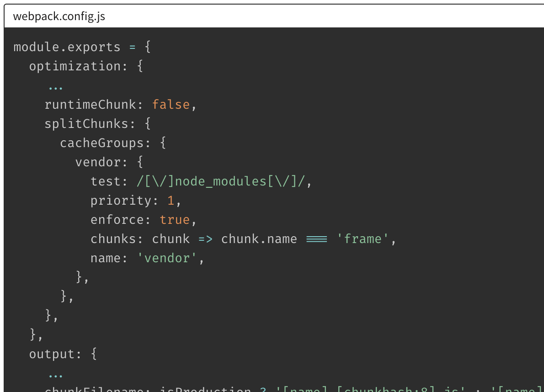Click the orange true value after enforce

174,220
